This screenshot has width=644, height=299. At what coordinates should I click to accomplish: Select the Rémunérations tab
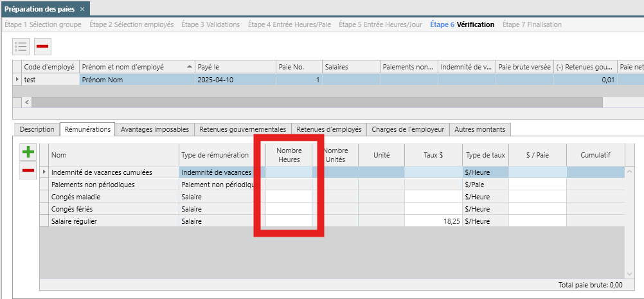click(x=87, y=129)
